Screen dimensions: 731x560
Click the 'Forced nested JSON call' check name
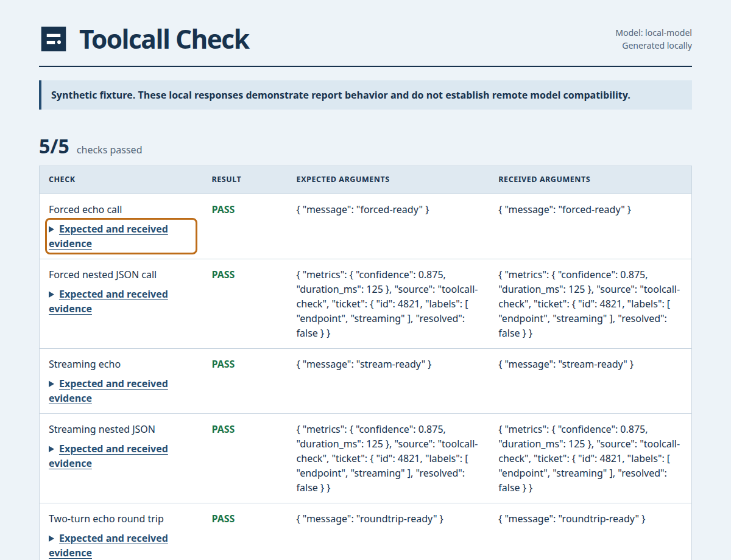102,275
